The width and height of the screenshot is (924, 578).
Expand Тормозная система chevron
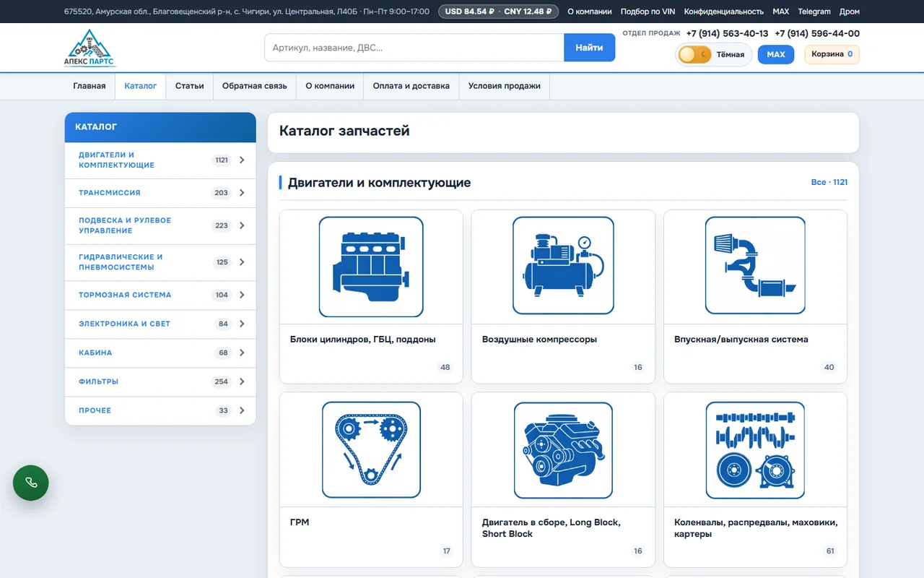click(242, 295)
